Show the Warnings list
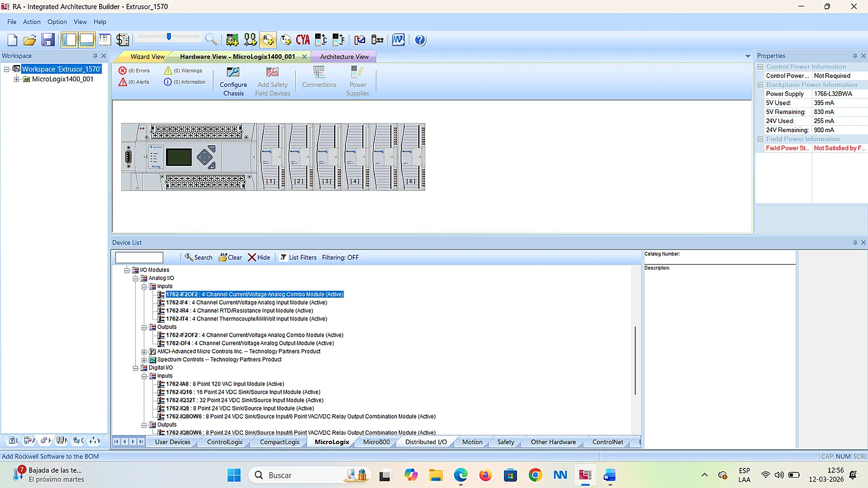Image resolution: width=868 pixels, height=488 pixels. coord(183,70)
